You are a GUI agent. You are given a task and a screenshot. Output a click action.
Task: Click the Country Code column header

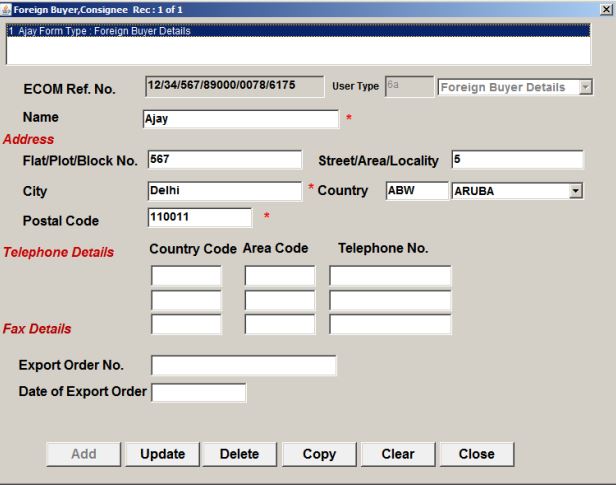coord(193,249)
